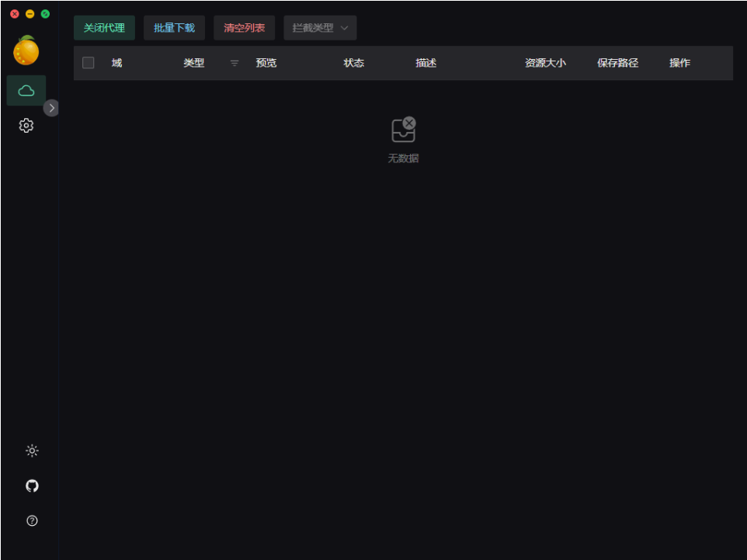
Task: Open the 拦截类型 dropdown
Action: (319, 27)
